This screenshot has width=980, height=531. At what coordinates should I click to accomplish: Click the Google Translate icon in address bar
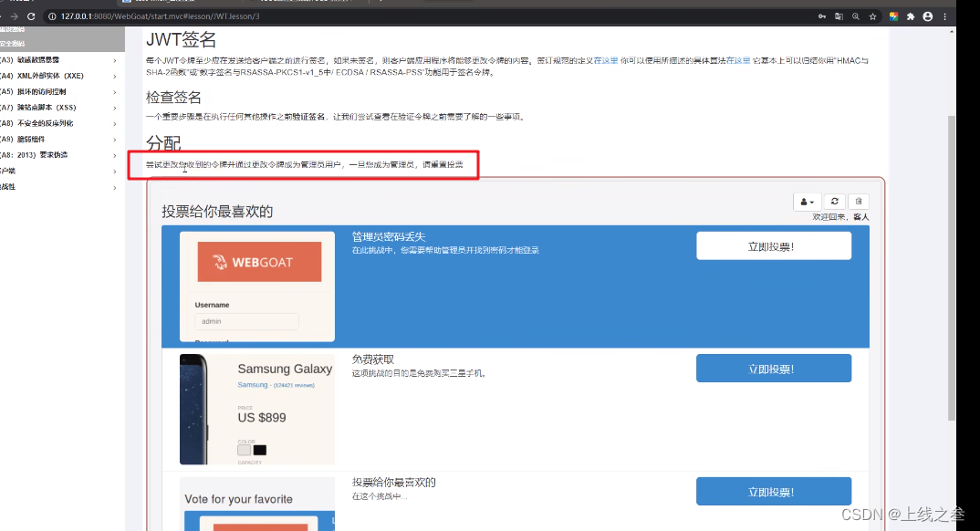839,16
